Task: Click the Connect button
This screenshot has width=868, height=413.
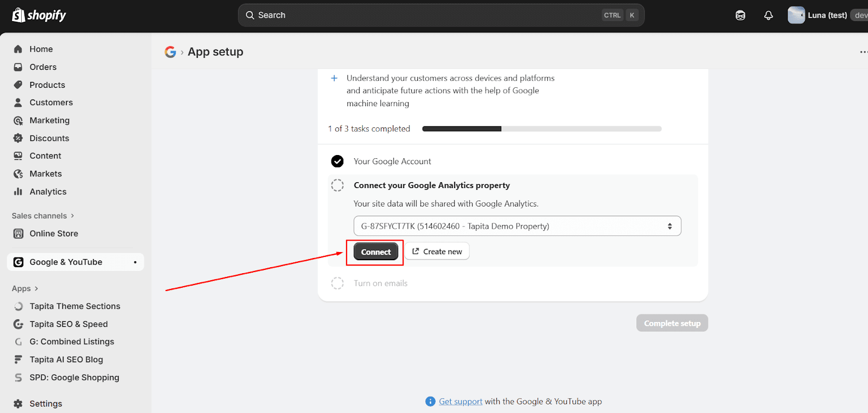Action: coord(376,252)
